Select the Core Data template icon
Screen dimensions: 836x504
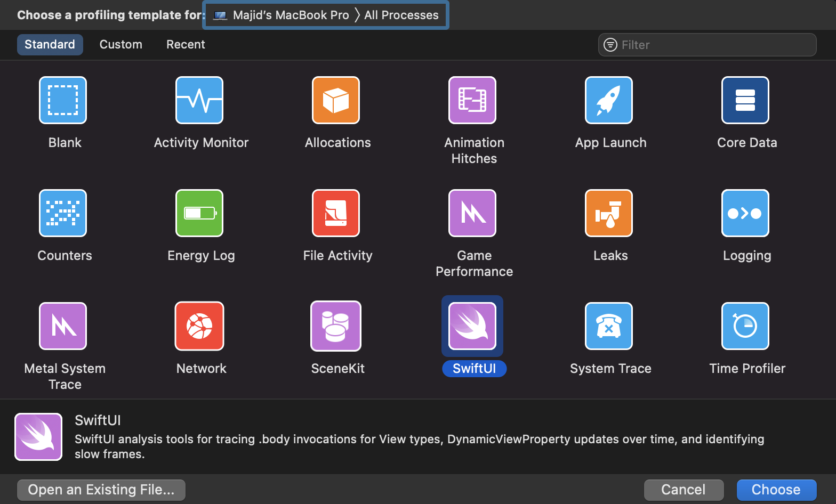tap(745, 100)
